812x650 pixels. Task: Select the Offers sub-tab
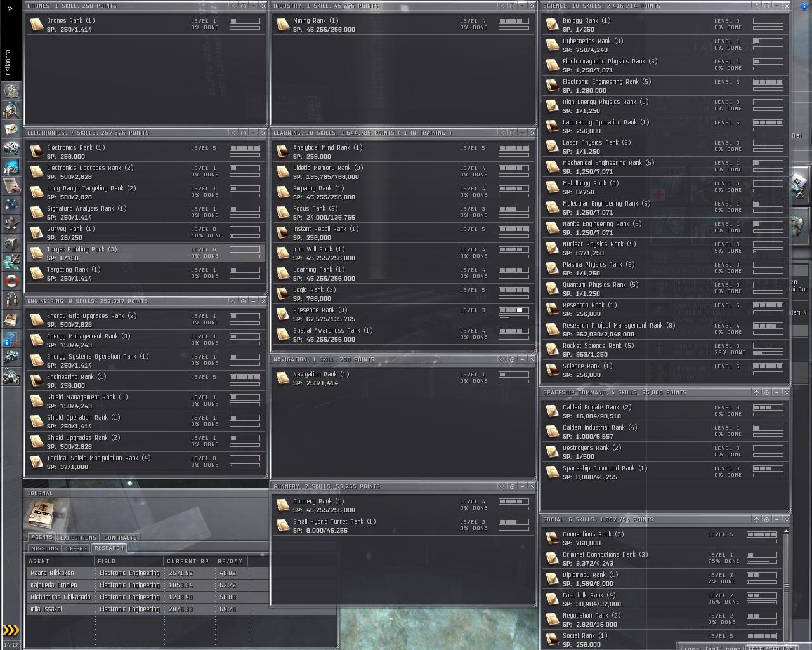point(76,548)
